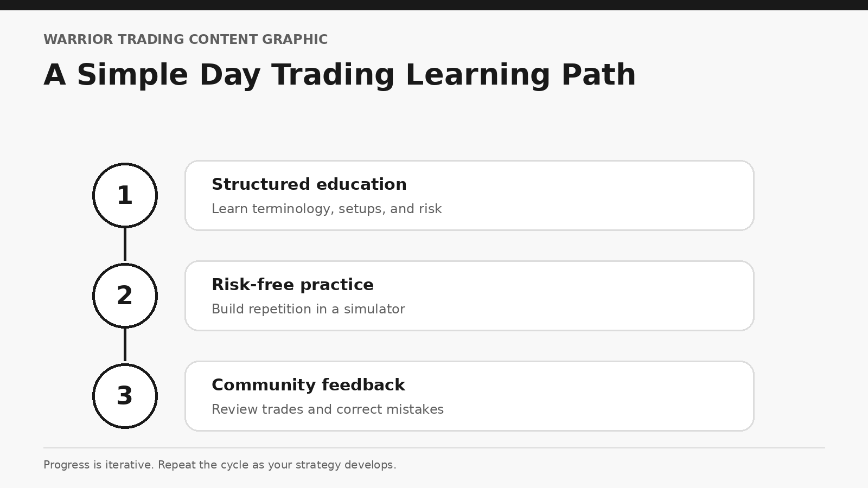868x488 pixels.
Task: Click the connector line between steps 1 and 2
Action: click(125, 244)
